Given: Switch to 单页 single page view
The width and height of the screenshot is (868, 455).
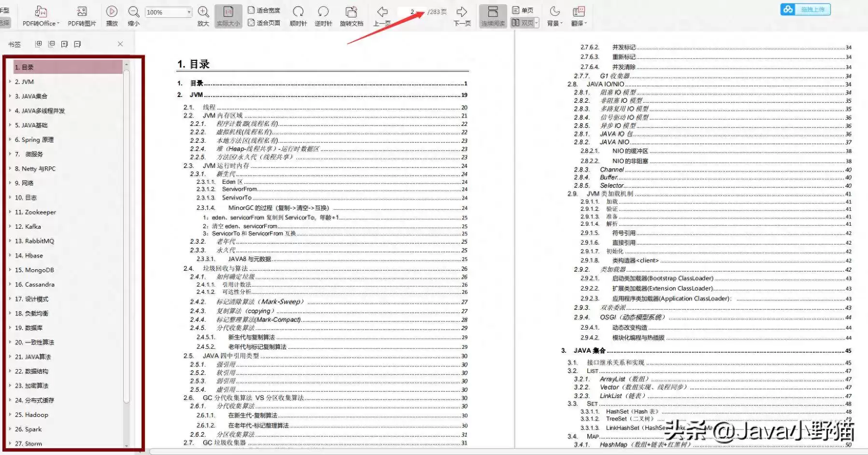Looking at the screenshot, I should click(x=523, y=9).
